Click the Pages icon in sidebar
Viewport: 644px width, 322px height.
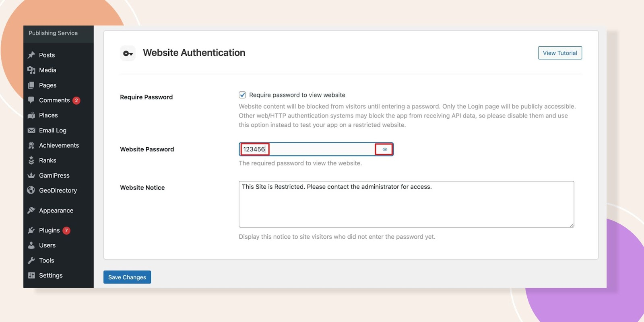click(31, 85)
